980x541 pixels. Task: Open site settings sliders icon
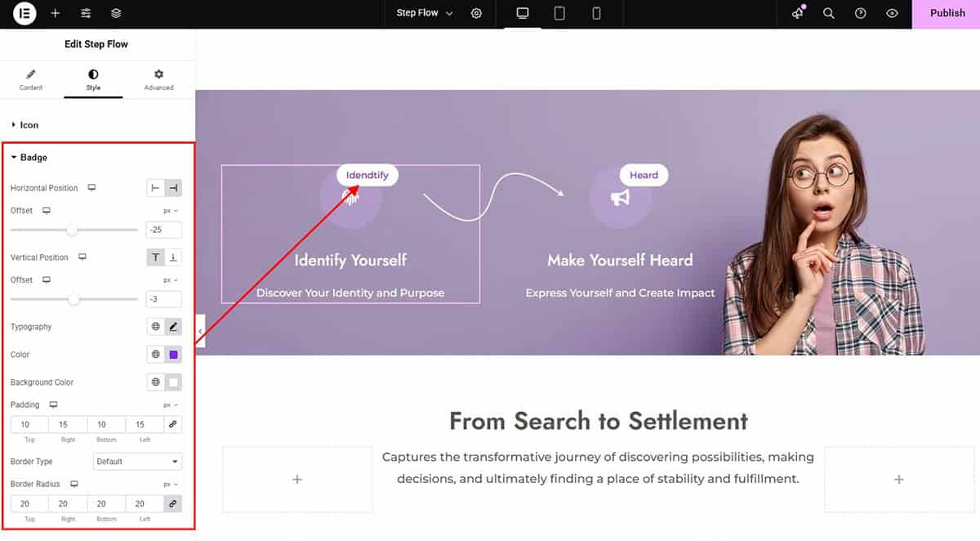point(86,13)
